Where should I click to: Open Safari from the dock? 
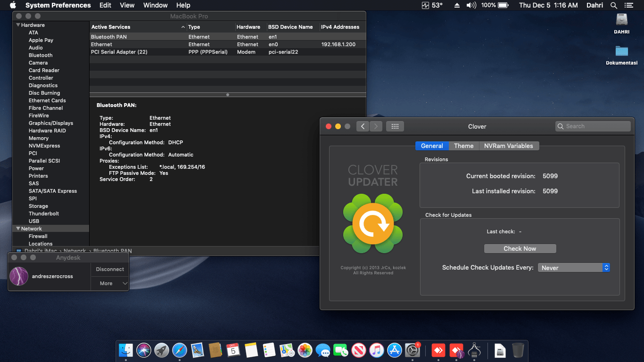point(180,350)
